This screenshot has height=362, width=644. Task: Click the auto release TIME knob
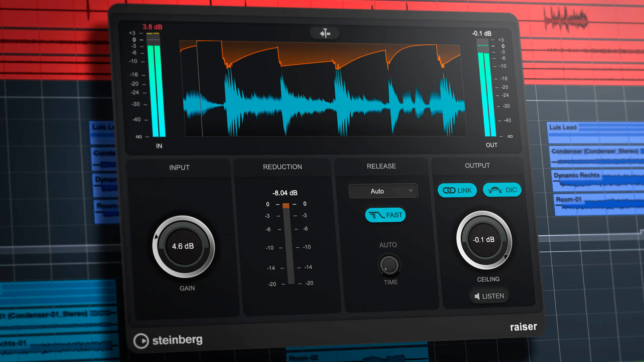coord(389,265)
